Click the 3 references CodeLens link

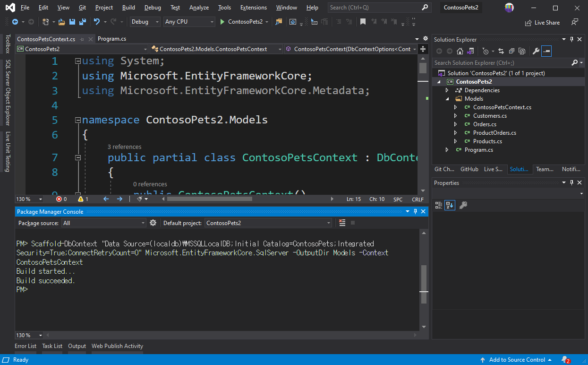(x=124, y=147)
